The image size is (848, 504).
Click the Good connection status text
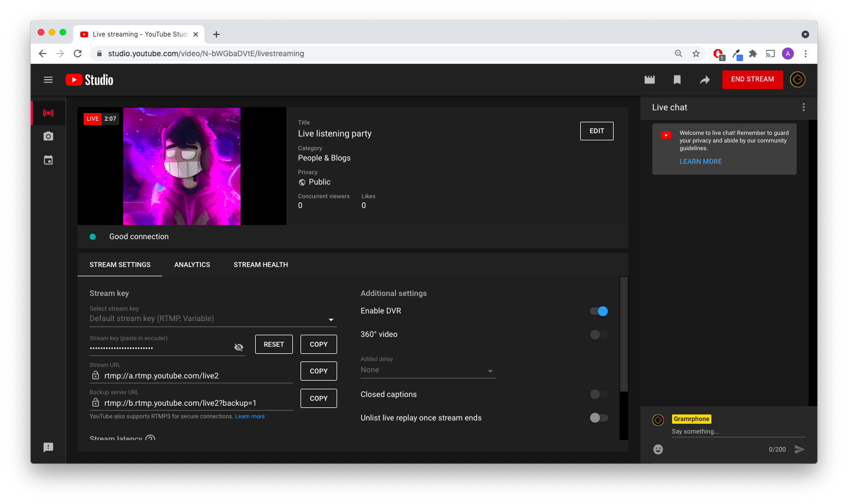tap(139, 236)
